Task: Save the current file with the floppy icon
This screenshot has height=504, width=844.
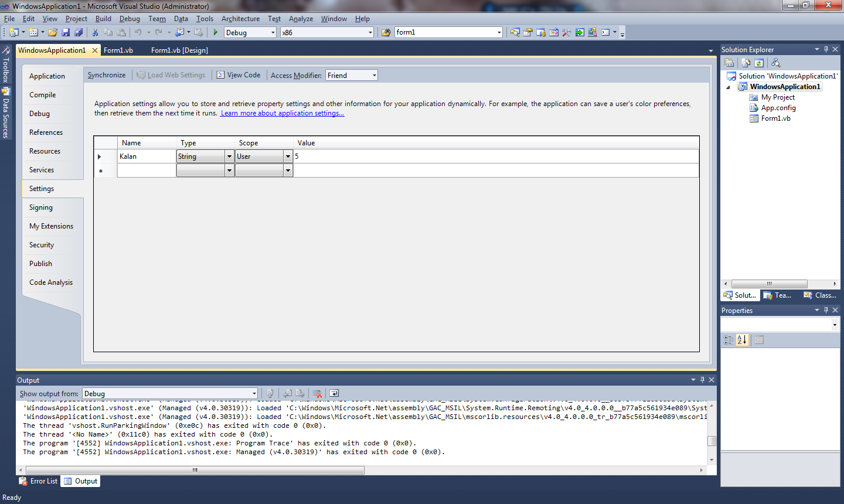Action: (66, 32)
